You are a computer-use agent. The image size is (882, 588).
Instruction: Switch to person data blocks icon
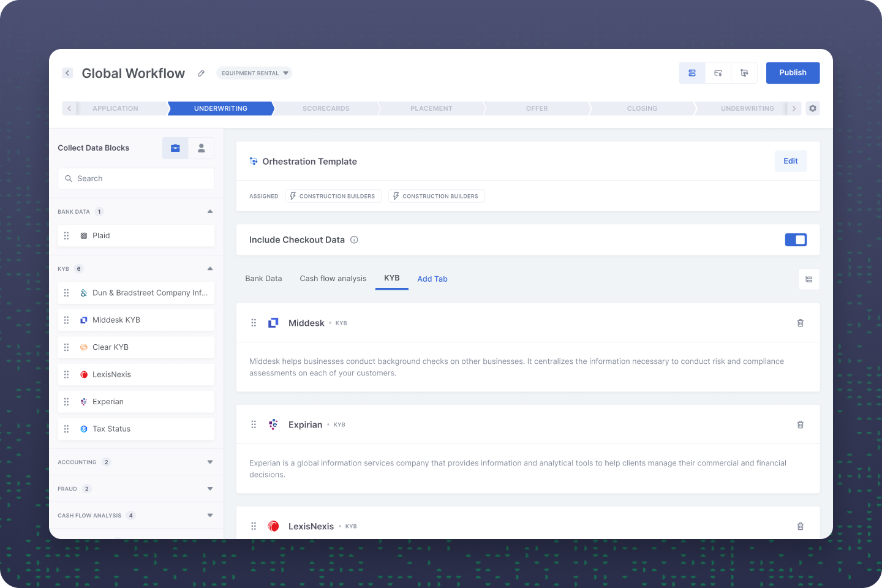point(201,148)
